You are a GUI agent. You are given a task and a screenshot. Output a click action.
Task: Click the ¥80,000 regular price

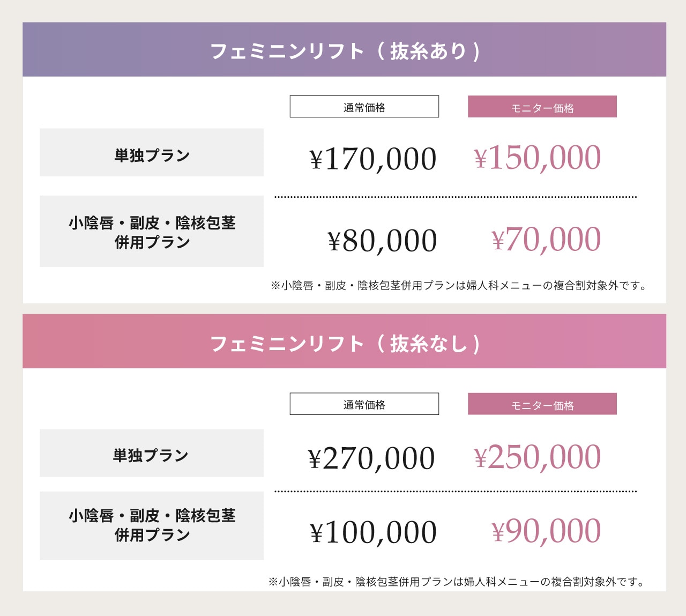tap(382, 241)
